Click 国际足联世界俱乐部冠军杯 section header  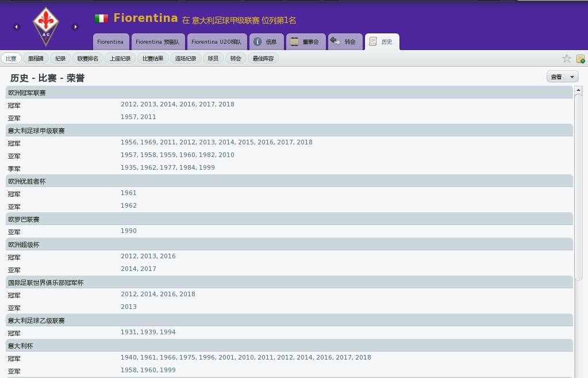point(289,282)
